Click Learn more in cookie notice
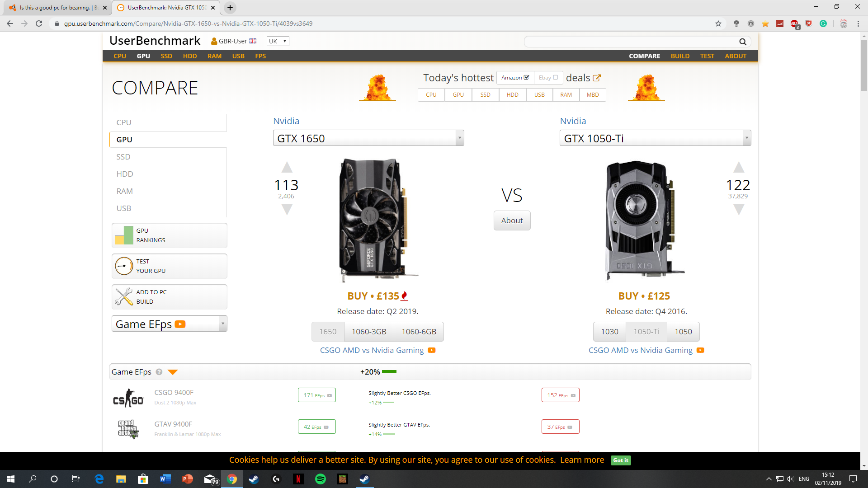This screenshot has width=868, height=488. [x=582, y=460]
